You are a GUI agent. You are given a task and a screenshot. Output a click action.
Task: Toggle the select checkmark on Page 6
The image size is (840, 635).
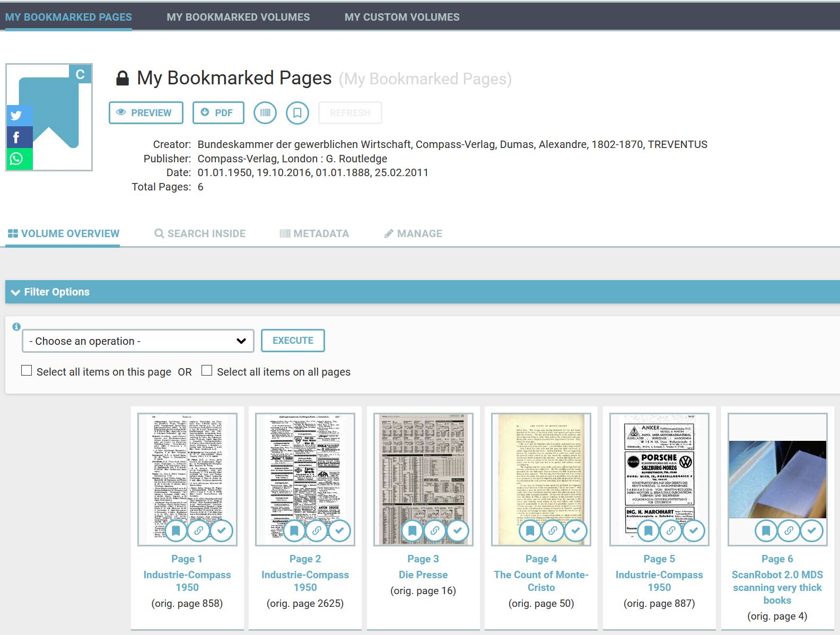pyautogui.click(x=811, y=530)
